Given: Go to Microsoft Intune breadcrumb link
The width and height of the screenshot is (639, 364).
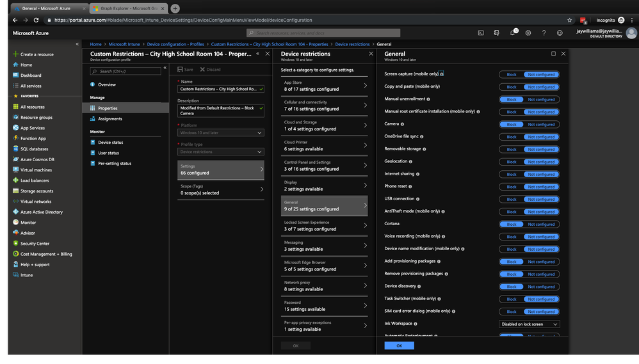Looking at the screenshot, I should (x=124, y=44).
